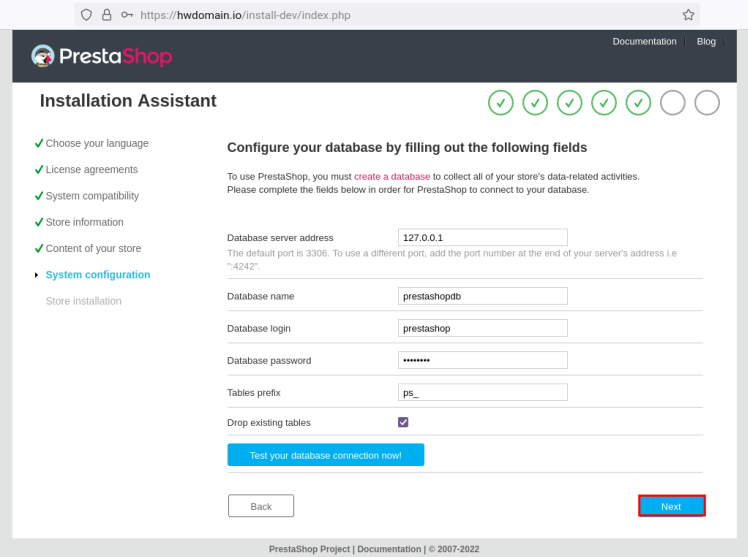Click the fifth completed step checkmark circle

pos(638,102)
